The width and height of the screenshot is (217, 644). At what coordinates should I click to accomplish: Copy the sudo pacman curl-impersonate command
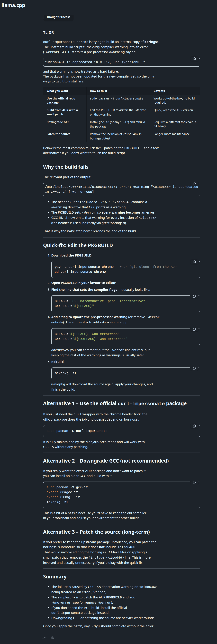click(x=194, y=426)
